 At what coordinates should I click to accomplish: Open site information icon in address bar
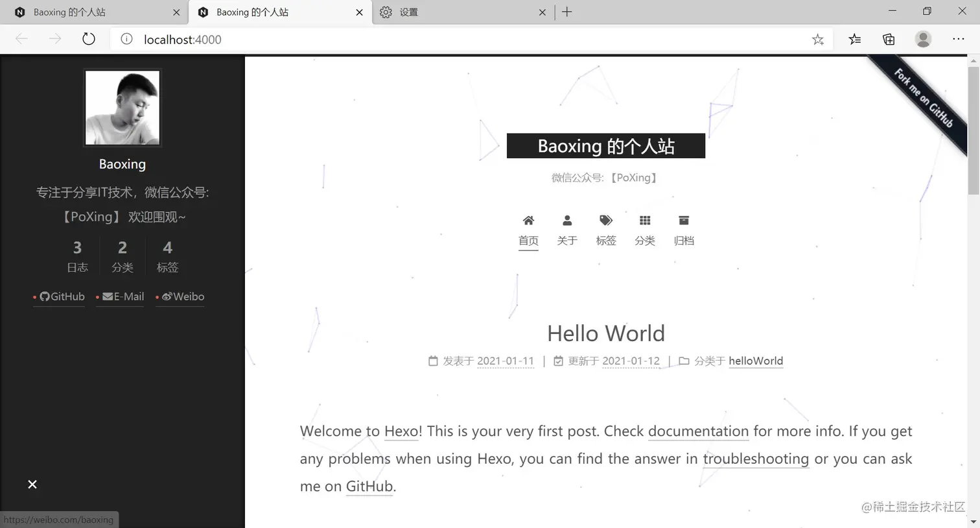pyautogui.click(x=127, y=39)
